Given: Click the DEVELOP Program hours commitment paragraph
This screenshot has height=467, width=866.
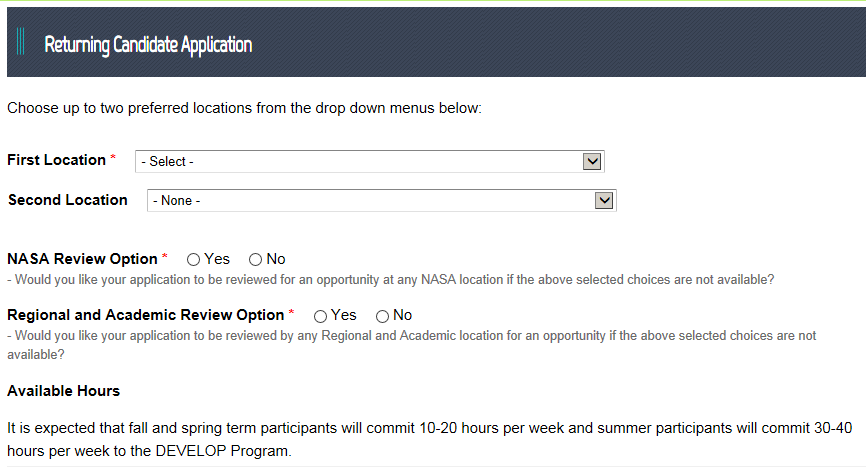Looking at the screenshot, I should click(x=429, y=439).
